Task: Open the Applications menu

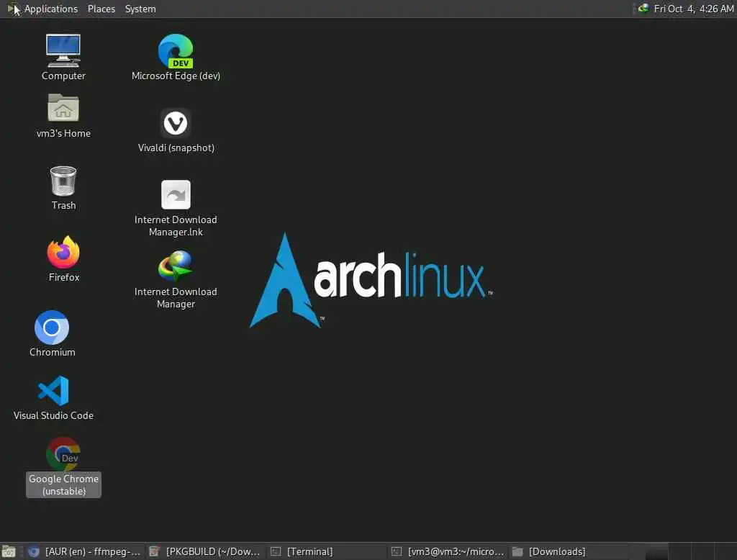Action: 51,9
